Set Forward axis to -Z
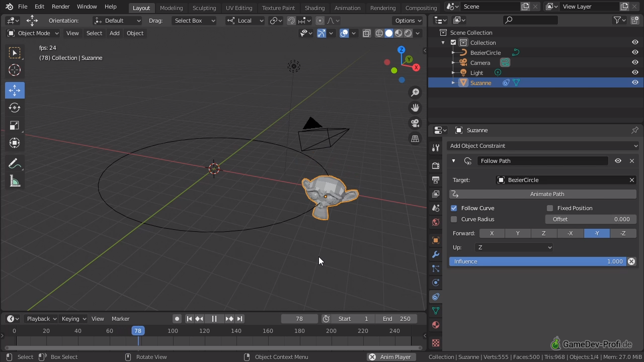This screenshot has width=644, height=362. click(x=623, y=233)
